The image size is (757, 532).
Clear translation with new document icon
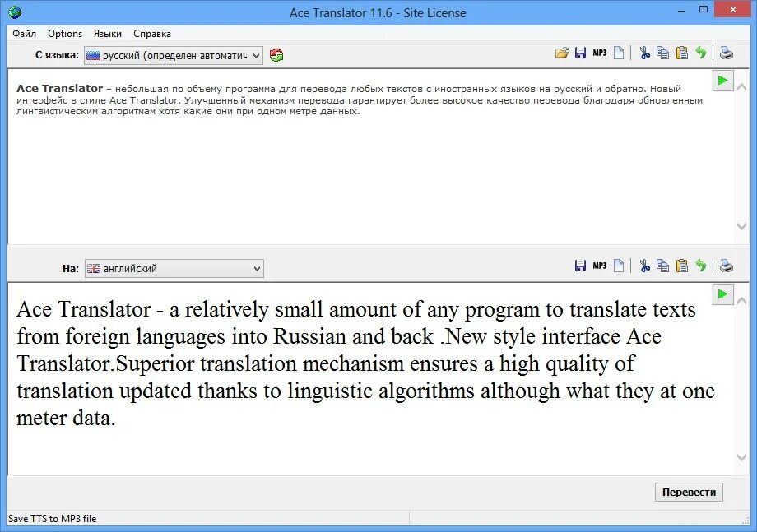[619, 266]
